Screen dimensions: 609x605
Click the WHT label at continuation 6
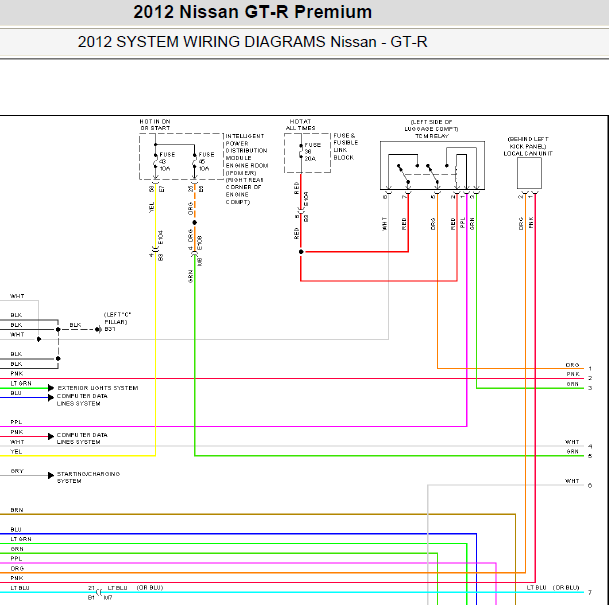coord(572,481)
